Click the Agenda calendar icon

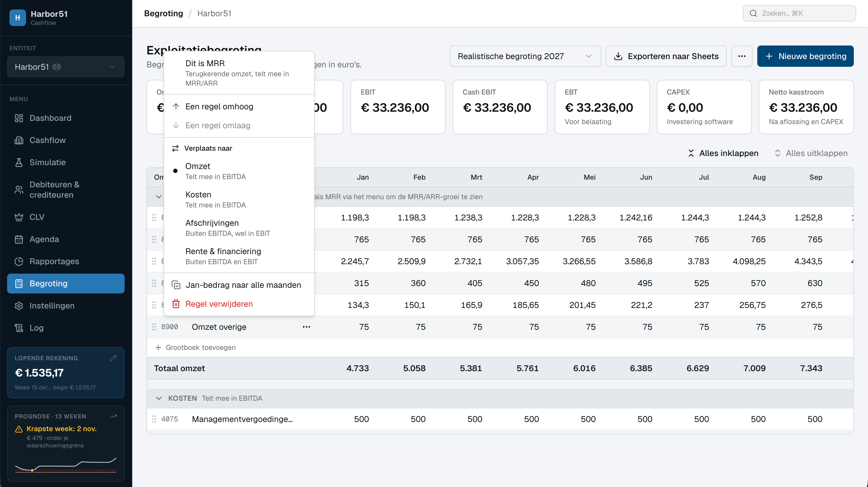coord(19,239)
